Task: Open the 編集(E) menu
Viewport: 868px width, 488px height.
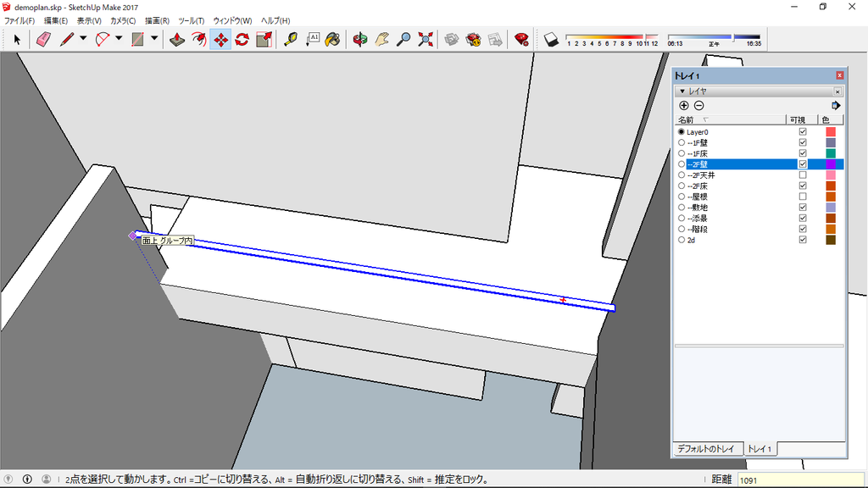Action: pyautogui.click(x=56, y=20)
